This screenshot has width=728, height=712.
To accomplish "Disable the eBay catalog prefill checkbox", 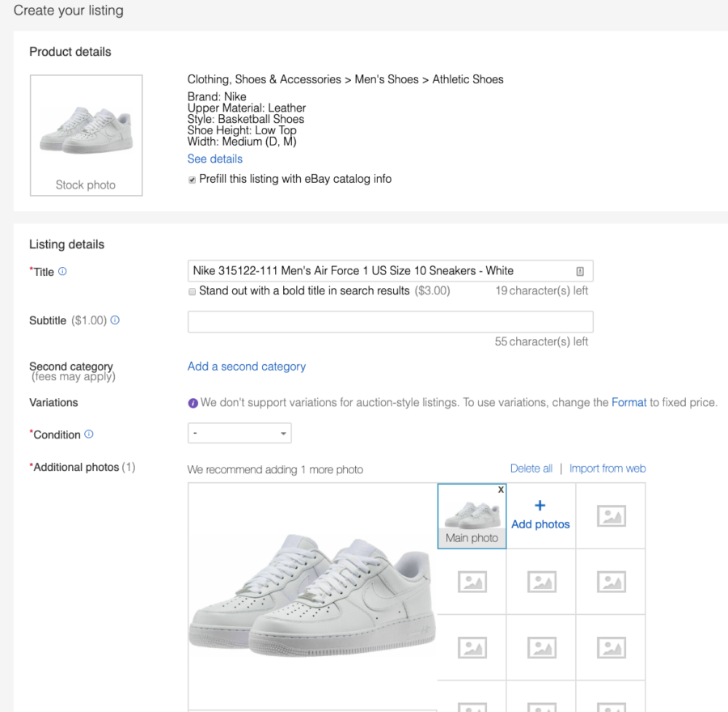I will click(x=192, y=179).
